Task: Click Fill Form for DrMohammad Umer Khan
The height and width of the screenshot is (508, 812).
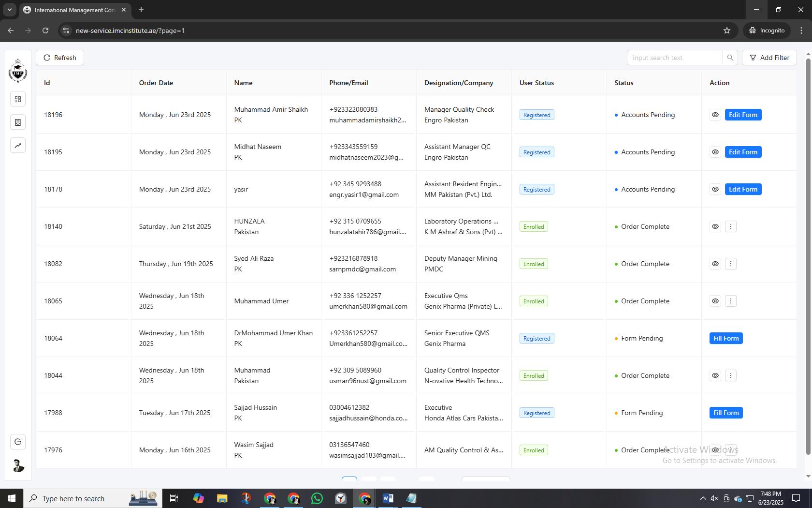Action: coord(726,338)
